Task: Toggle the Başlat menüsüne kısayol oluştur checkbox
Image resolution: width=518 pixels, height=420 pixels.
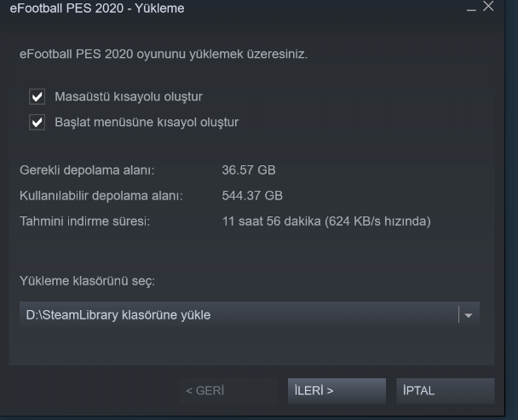Action: pos(37,123)
